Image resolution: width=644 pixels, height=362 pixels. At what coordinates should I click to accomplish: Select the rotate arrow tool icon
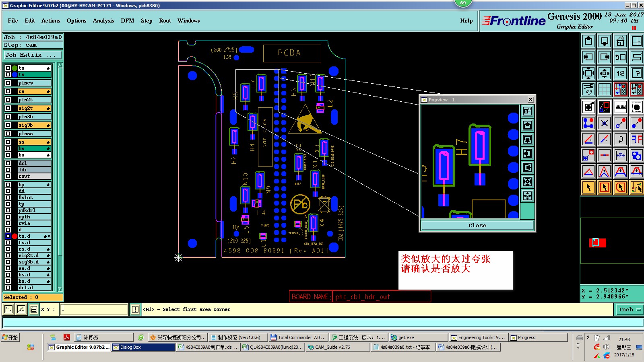pyautogui.click(x=621, y=139)
